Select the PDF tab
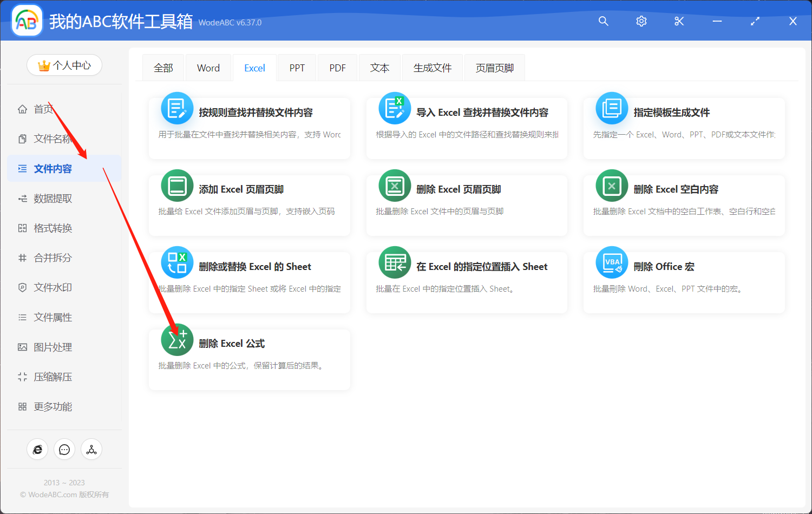The image size is (812, 514). [337, 68]
